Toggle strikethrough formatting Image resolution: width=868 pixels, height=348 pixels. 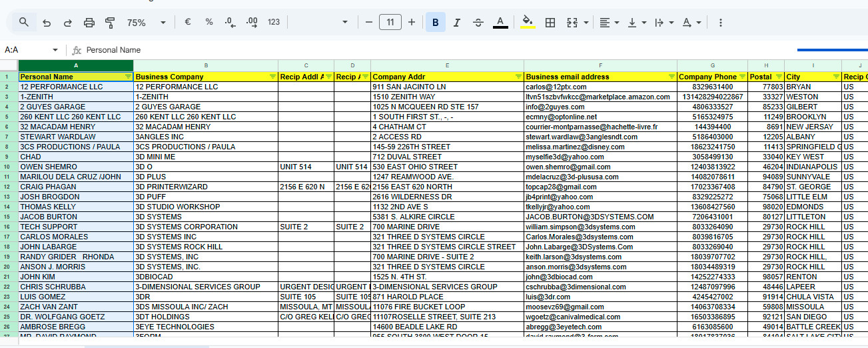click(478, 23)
